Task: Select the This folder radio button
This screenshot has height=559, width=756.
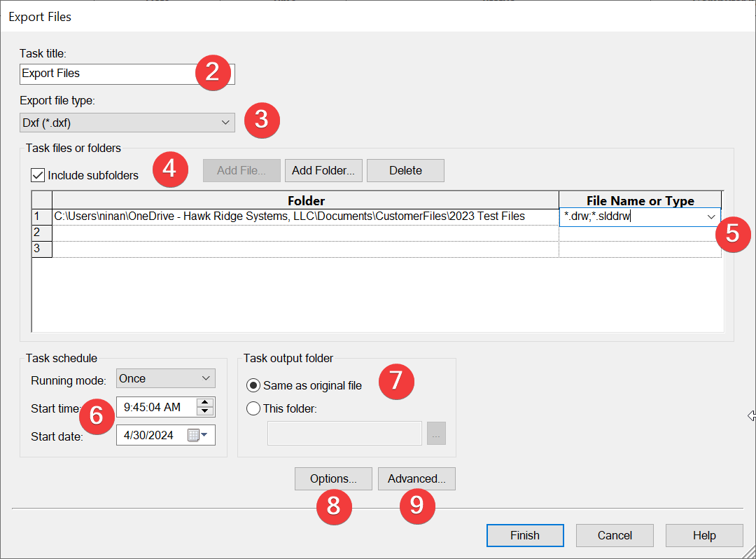Action: (x=253, y=408)
